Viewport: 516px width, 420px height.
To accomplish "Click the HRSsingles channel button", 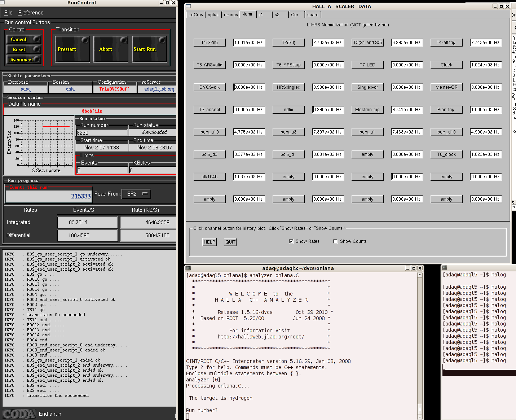I will [288, 87].
